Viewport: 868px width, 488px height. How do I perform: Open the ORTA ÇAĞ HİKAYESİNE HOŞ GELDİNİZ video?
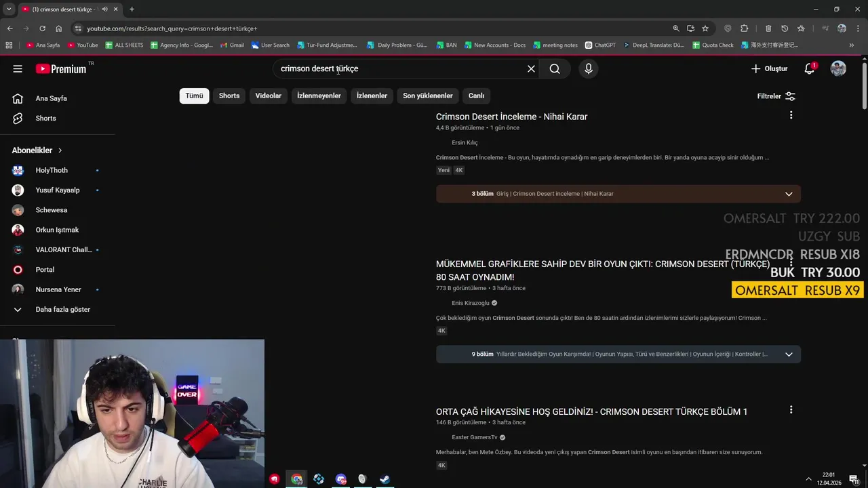[x=591, y=411]
